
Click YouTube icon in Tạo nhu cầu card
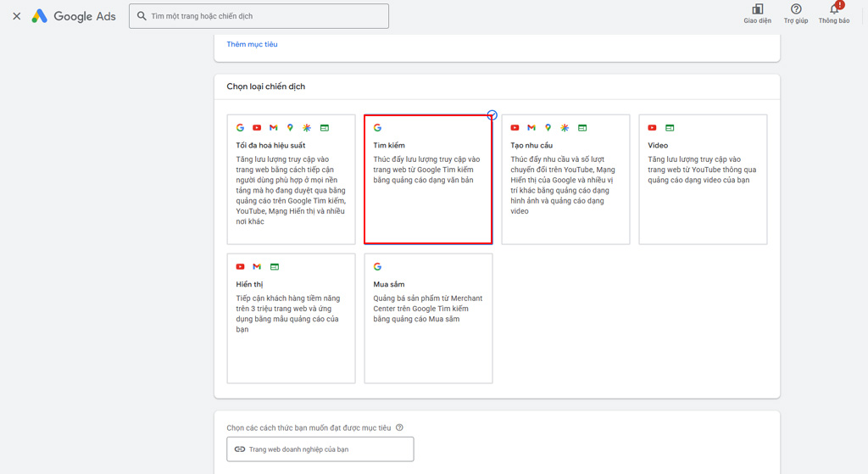coord(515,128)
